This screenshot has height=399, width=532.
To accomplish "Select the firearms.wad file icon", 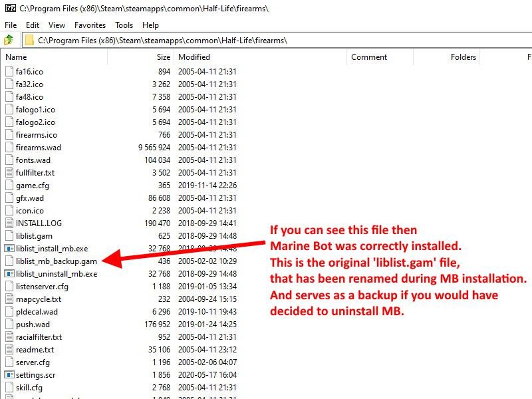I will 9,147.
